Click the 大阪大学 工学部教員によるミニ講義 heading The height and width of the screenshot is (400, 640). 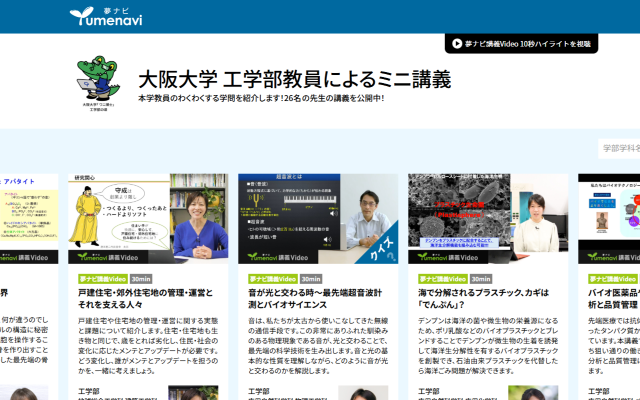point(294,78)
